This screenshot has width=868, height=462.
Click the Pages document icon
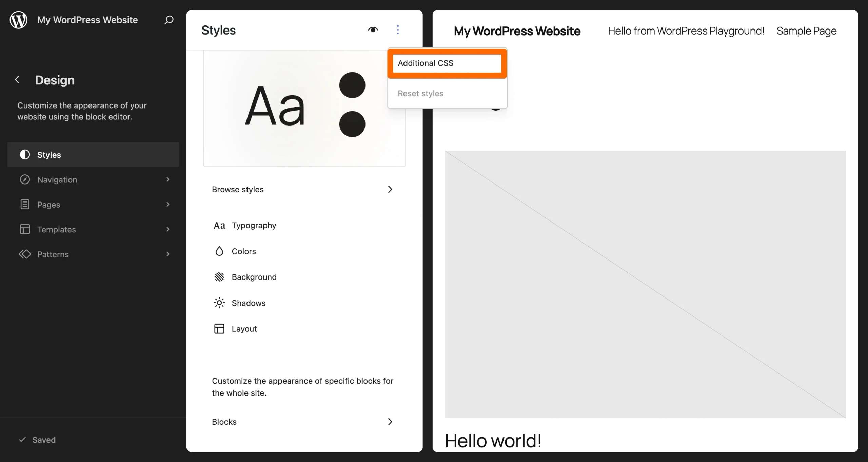point(25,204)
